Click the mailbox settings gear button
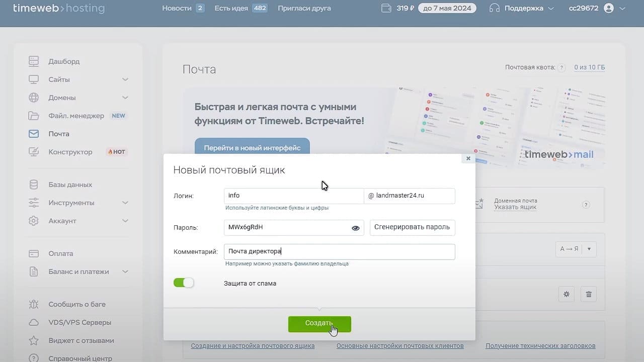 (567, 294)
